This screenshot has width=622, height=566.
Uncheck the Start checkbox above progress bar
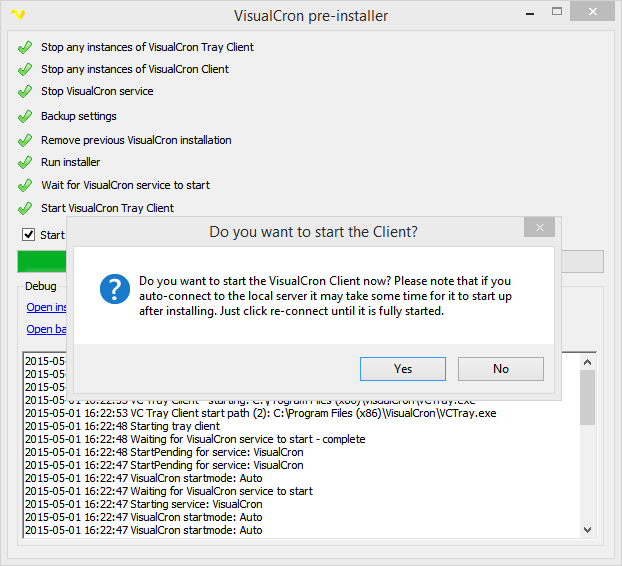pos(28,235)
